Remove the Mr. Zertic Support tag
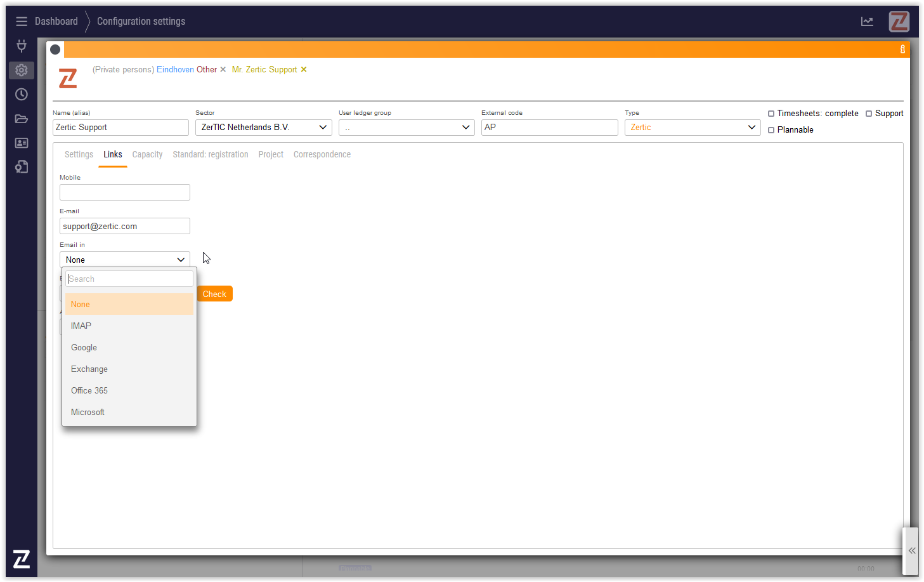Viewport: 924px width, 582px height. 304,70
